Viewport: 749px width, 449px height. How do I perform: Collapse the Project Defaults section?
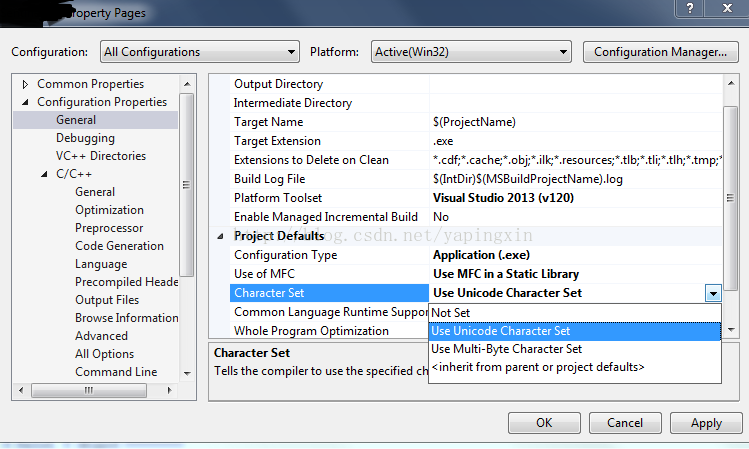221,236
